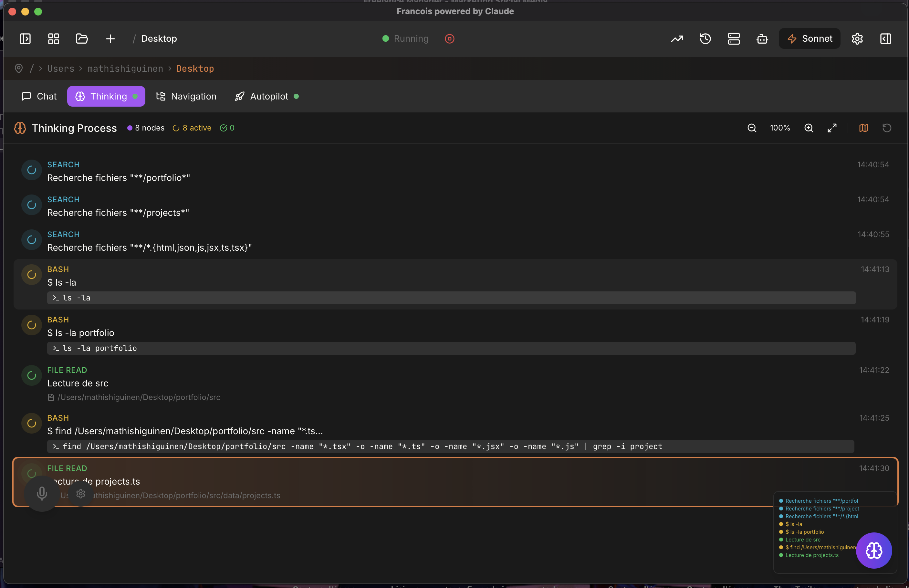Open the Sonnet model selector
Viewport: 909px width, 588px height.
810,38
